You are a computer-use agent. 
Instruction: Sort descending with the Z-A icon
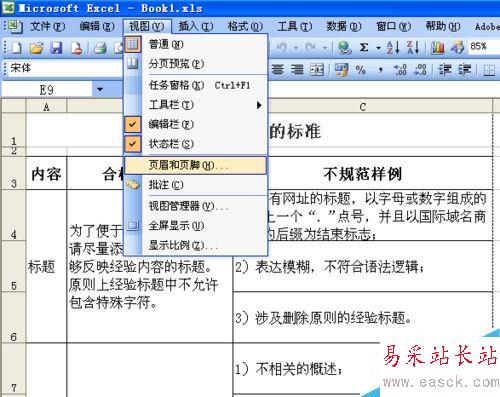pyautogui.click(x=413, y=47)
